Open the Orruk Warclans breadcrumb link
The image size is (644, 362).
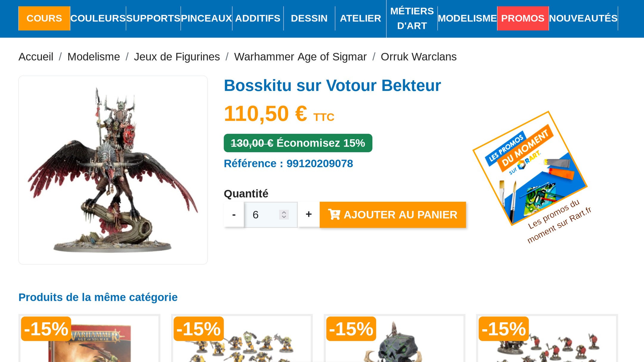[419, 57]
